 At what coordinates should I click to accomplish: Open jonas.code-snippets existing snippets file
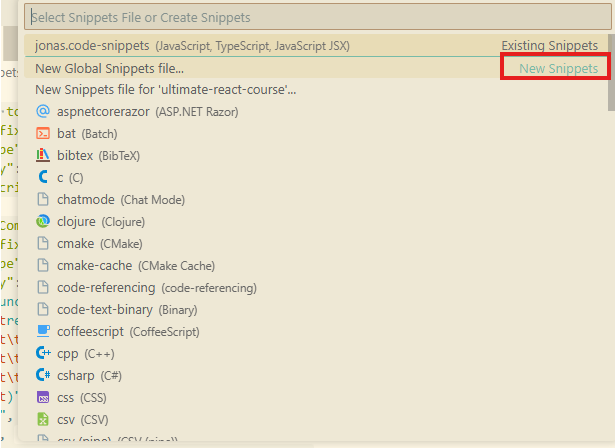click(316, 46)
